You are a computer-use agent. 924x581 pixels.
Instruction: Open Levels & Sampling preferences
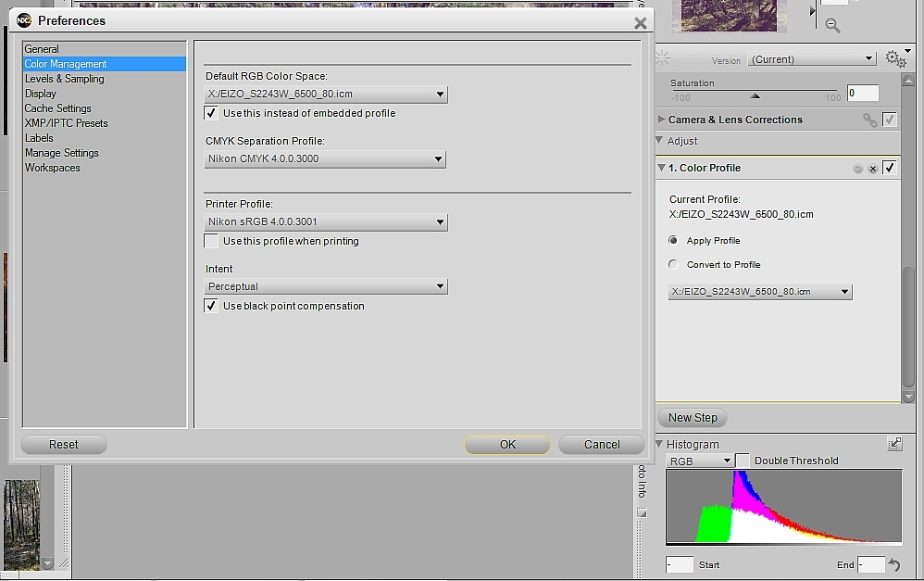point(105,79)
